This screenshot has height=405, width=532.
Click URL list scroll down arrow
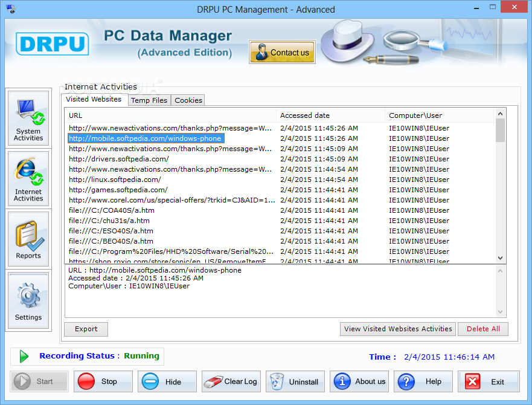[x=500, y=258]
